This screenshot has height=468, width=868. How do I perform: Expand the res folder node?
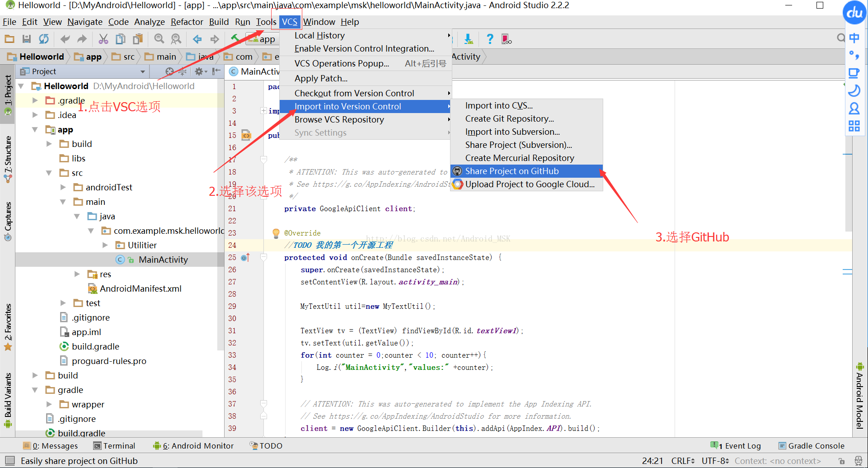tap(77, 274)
